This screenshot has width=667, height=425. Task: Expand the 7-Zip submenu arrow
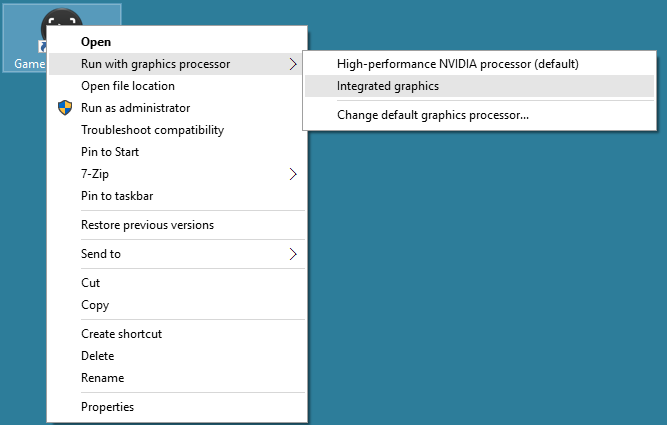[x=293, y=174]
